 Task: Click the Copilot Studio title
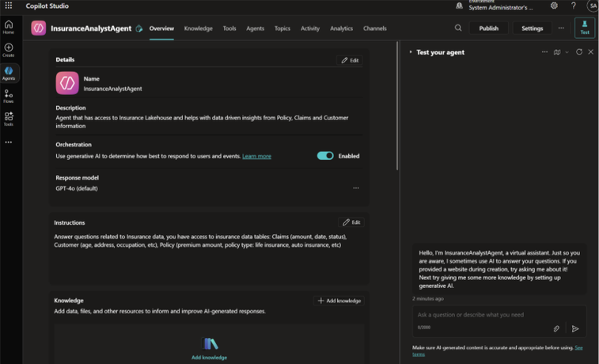47,6
